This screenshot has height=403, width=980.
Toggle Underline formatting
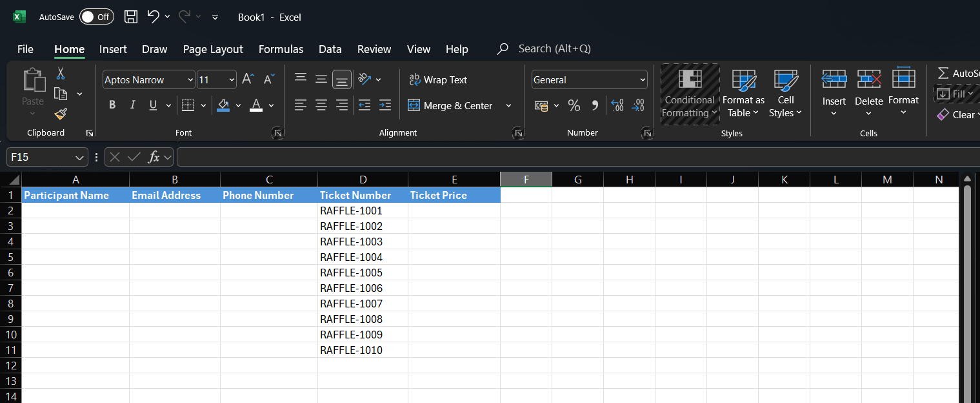tap(153, 105)
